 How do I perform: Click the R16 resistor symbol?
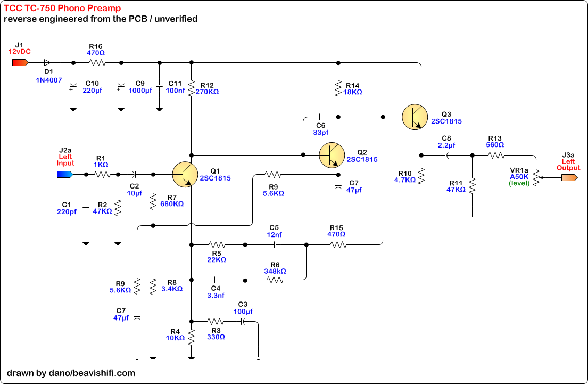97,63
